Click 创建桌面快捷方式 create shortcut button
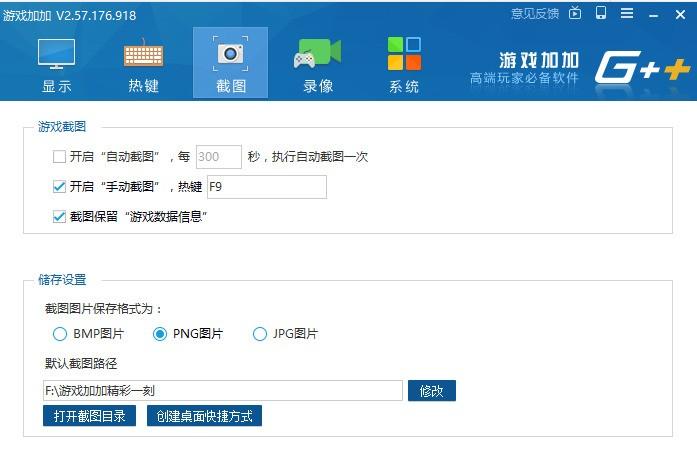This screenshot has width=697, height=452. (x=204, y=416)
